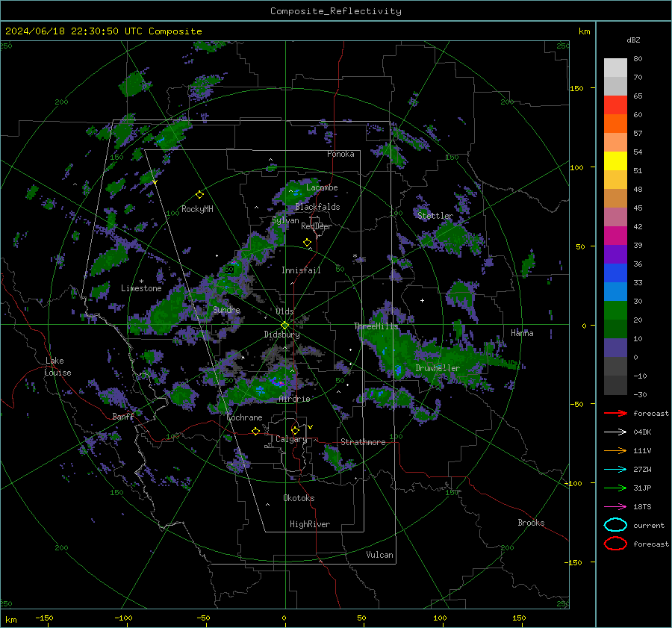Image resolution: width=672 pixels, height=628 pixels.
Task: Click the Strathmore town label
Action: (363, 442)
